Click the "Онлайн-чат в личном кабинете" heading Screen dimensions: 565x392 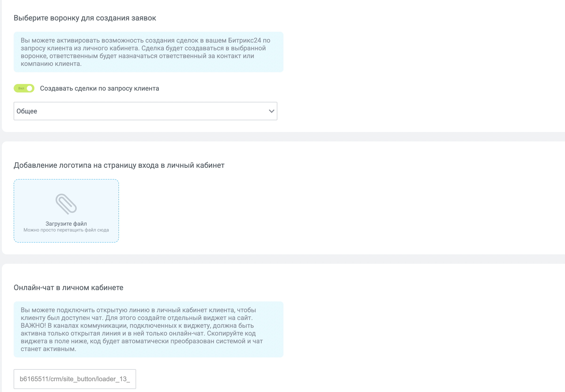point(69,288)
